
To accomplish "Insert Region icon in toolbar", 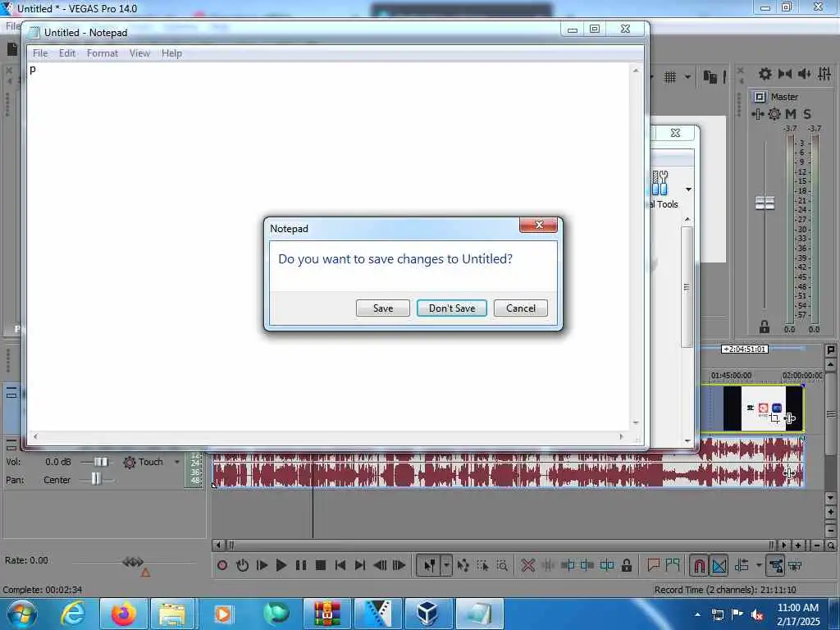I will [673, 564].
